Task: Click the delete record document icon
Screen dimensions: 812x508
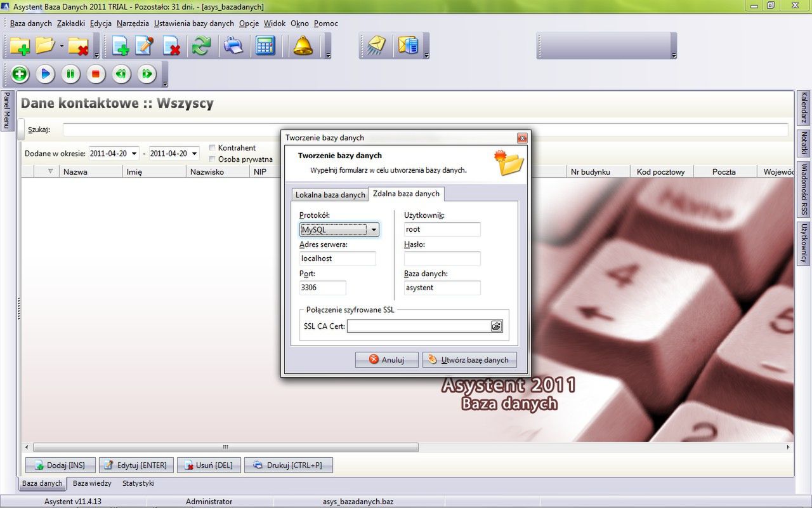Action: (x=171, y=46)
